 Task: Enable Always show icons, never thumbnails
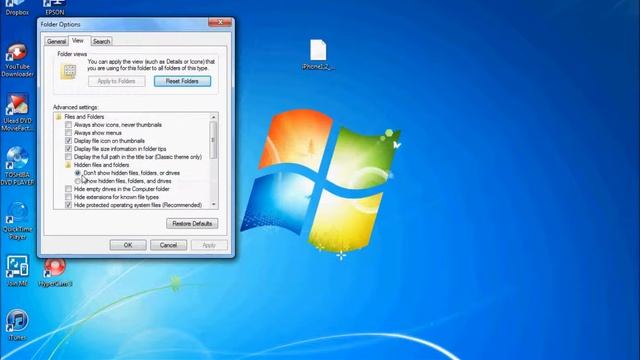point(69,125)
